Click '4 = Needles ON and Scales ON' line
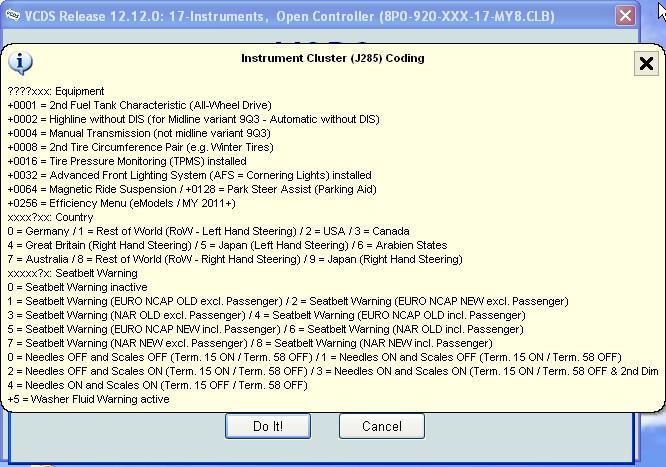666x467 pixels. click(157, 386)
